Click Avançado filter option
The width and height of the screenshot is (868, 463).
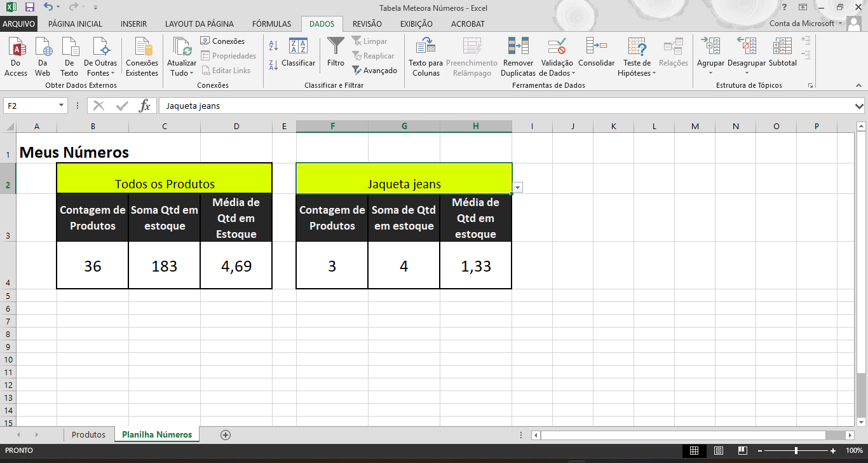375,71
